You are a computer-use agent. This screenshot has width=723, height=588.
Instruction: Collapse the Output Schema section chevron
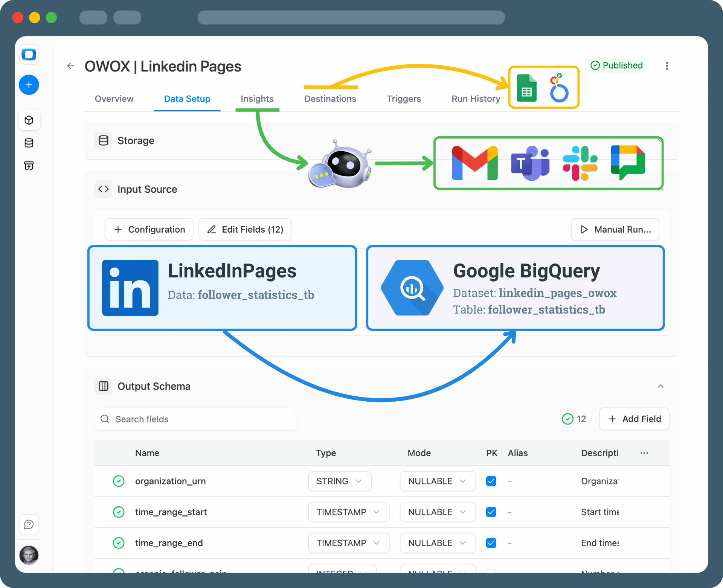(x=660, y=386)
